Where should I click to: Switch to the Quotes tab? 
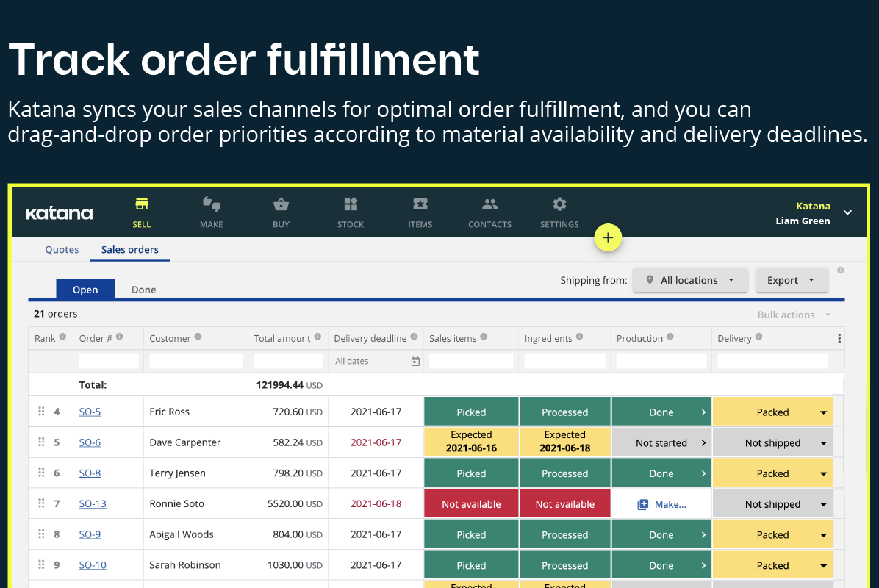coord(62,249)
